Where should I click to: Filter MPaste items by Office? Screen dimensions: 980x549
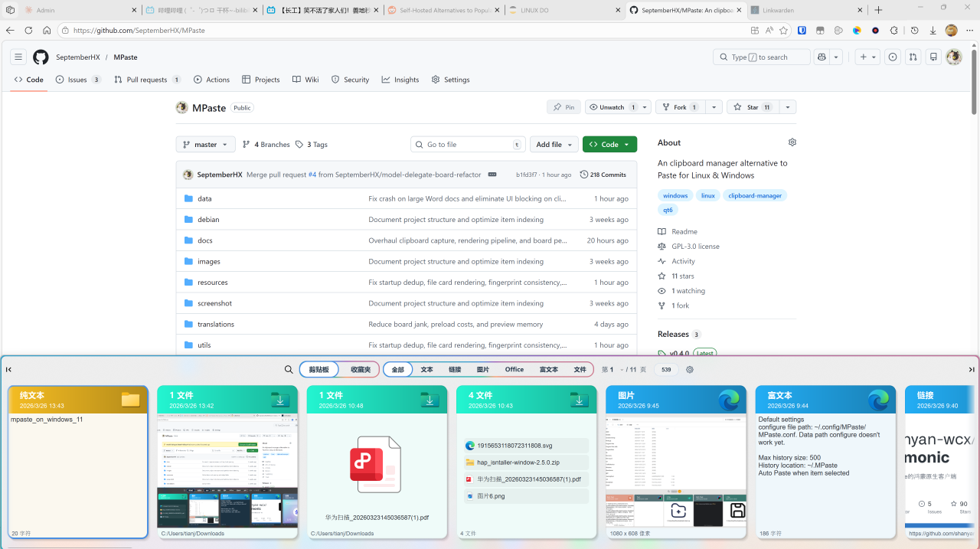514,370
